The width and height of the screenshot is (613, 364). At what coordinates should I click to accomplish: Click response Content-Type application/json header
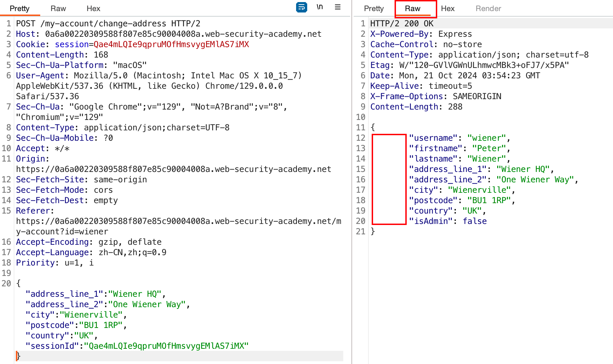[480, 55]
